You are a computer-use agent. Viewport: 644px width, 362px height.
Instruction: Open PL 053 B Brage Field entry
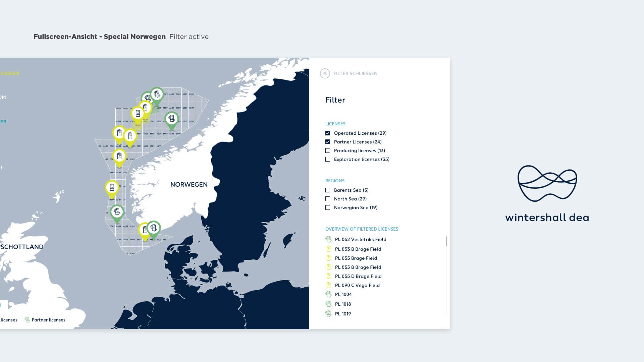tap(358, 249)
